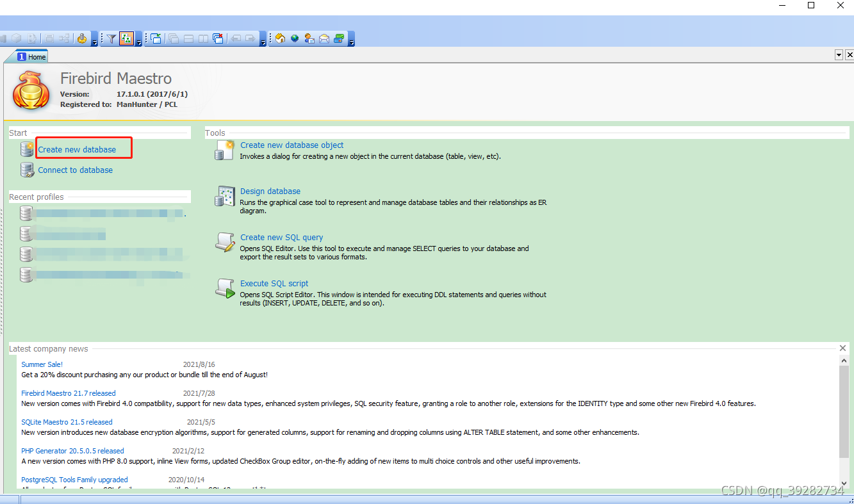The image size is (854, 504).
Task: Open toolbar options arrow beside the joystick icon
Action: point(95,40)
